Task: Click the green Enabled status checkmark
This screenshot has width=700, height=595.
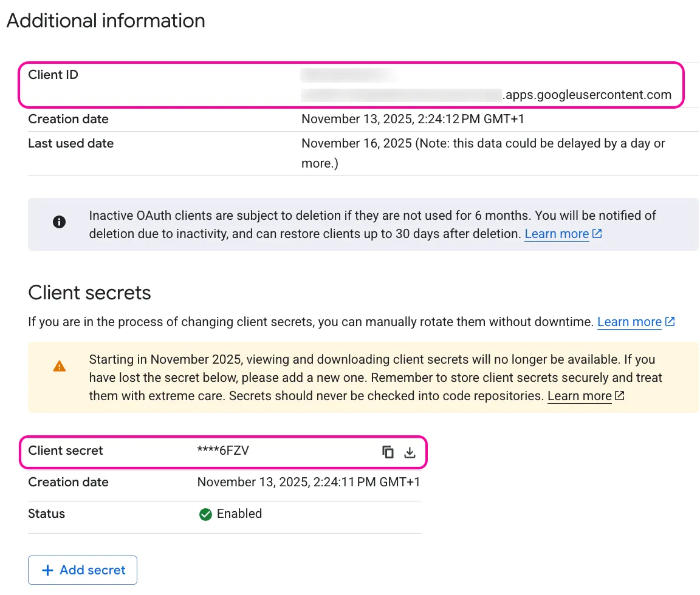Action: [205, 514]
